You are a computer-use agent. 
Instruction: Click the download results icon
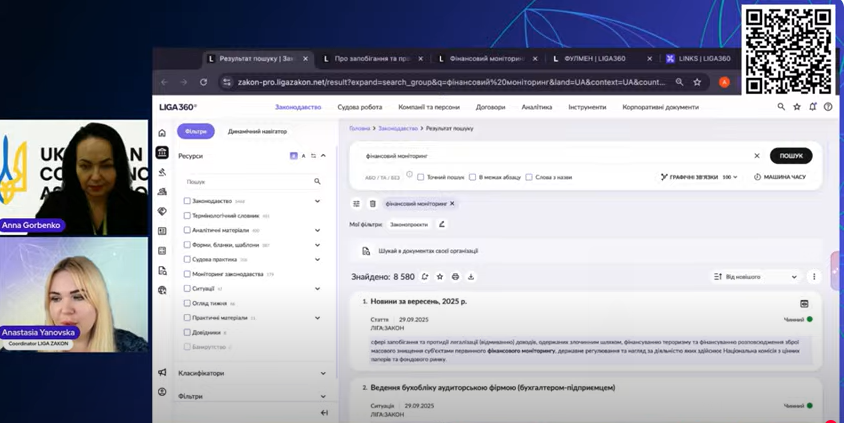click(471, 277)
